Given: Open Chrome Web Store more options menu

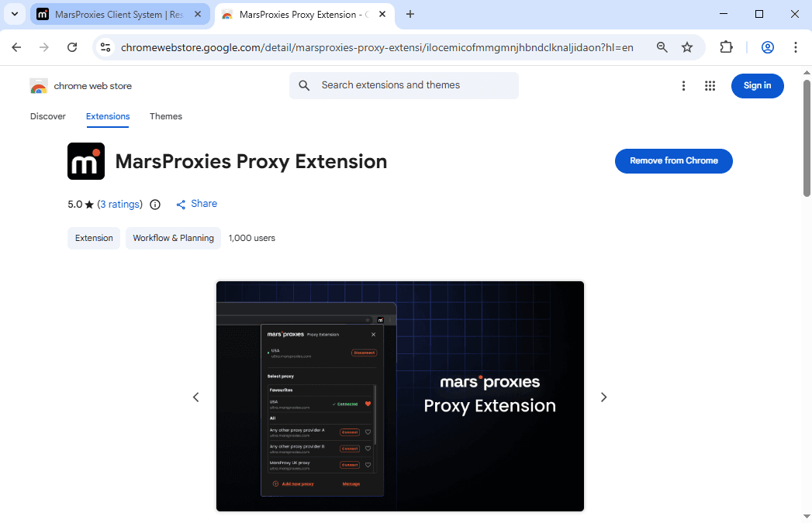Looking at the screenshot, I should coord(683,86).
